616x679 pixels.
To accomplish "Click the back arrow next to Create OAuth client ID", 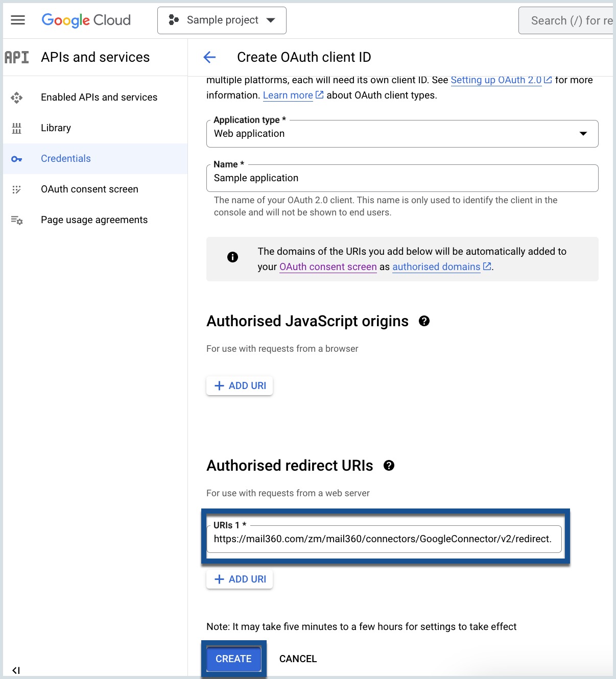I will coord(209,57).
